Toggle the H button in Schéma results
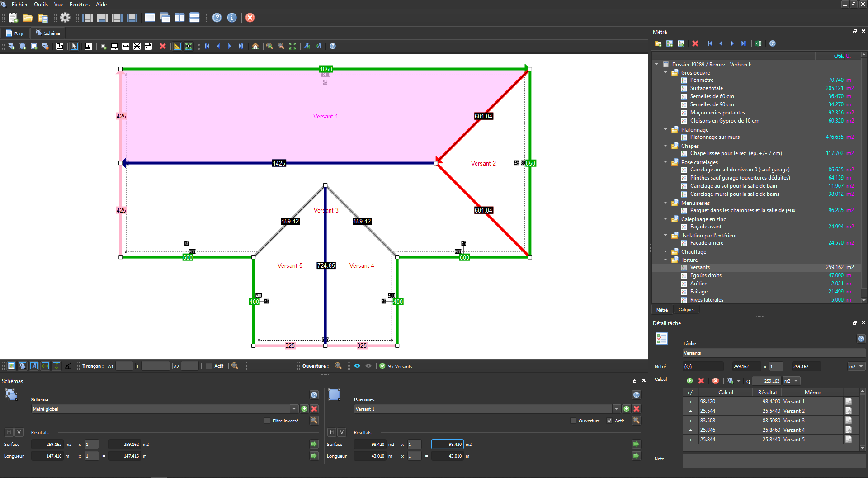Image resolution: width=868 pixels, height=478 pixels. click(x=9, y=432)
